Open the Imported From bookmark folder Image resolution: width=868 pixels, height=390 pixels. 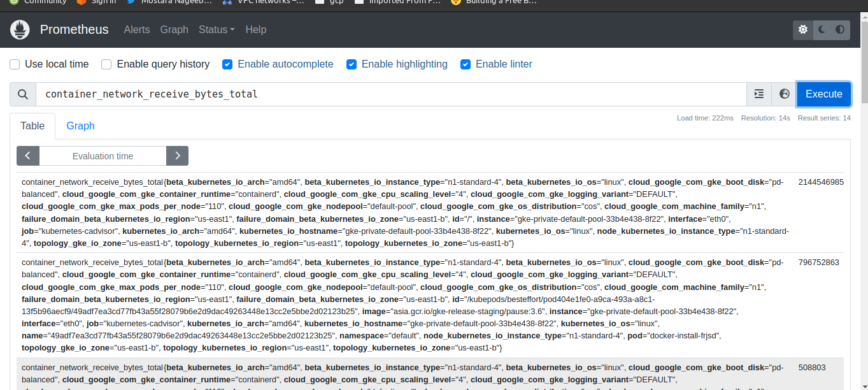click(x=397, y=2)
